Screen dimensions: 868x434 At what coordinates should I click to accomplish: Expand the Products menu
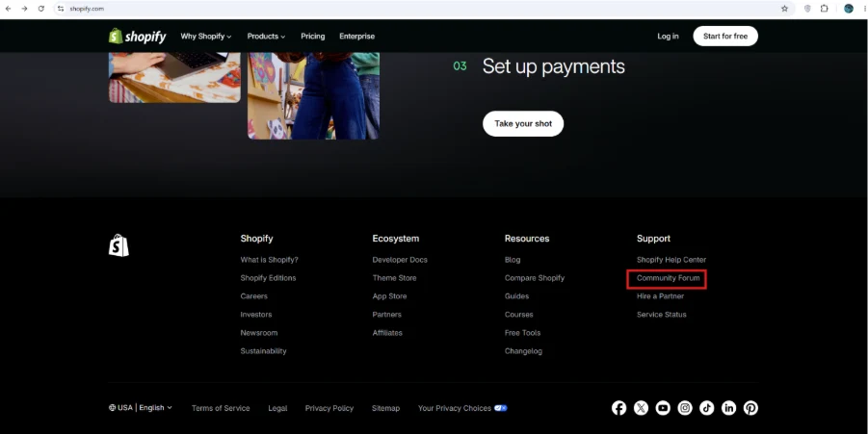pyautogui.click(x=266, y=36)
